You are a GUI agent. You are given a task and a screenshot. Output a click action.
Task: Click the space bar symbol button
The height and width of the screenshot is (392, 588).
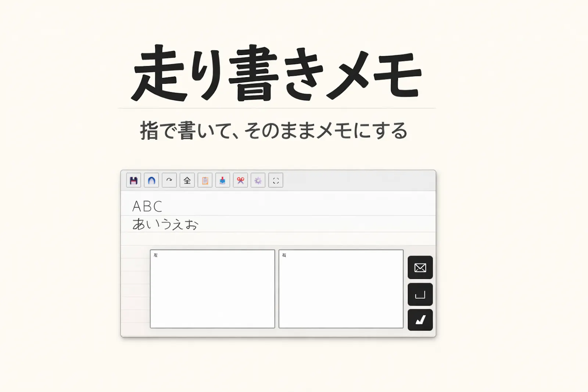click(420, 294)
